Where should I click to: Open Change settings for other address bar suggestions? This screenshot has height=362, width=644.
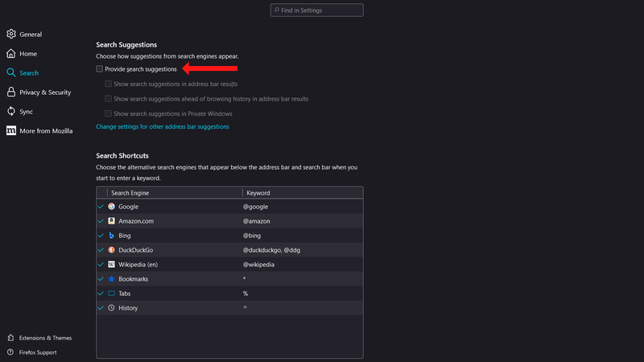pyautogui.click(x=163, y=126)
